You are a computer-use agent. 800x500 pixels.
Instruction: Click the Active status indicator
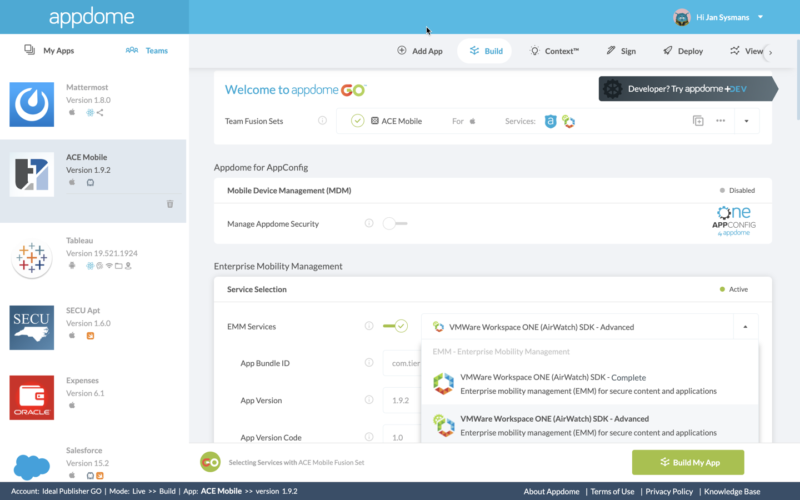734,289
